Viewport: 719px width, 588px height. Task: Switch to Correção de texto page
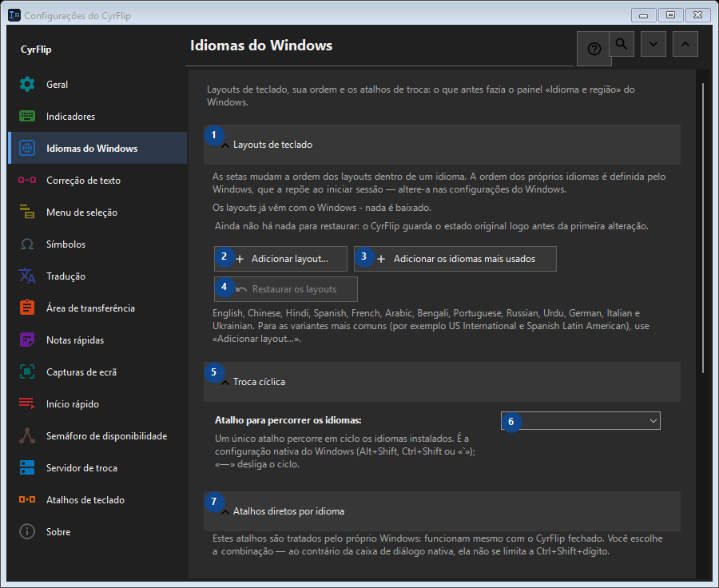(x=97, y=181)
